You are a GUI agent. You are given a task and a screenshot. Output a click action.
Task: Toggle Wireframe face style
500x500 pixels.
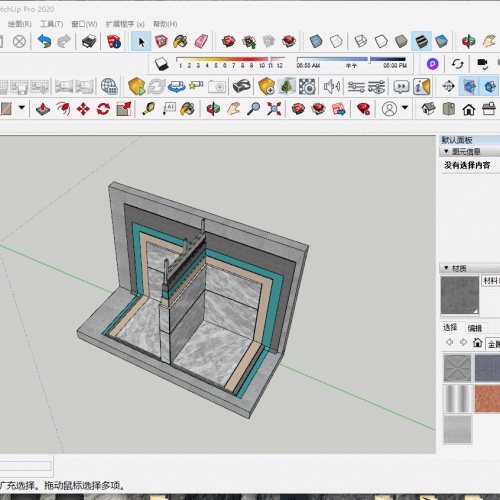click(360, 42)
